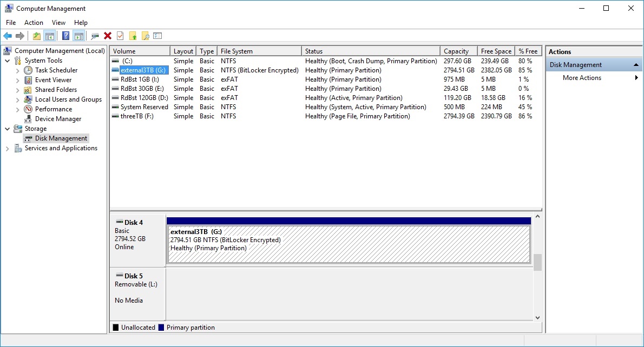Viewport: 644px width, 347px height.
Task: Expand the More Actions submenu arrow
Action: [x=636, y=77]
